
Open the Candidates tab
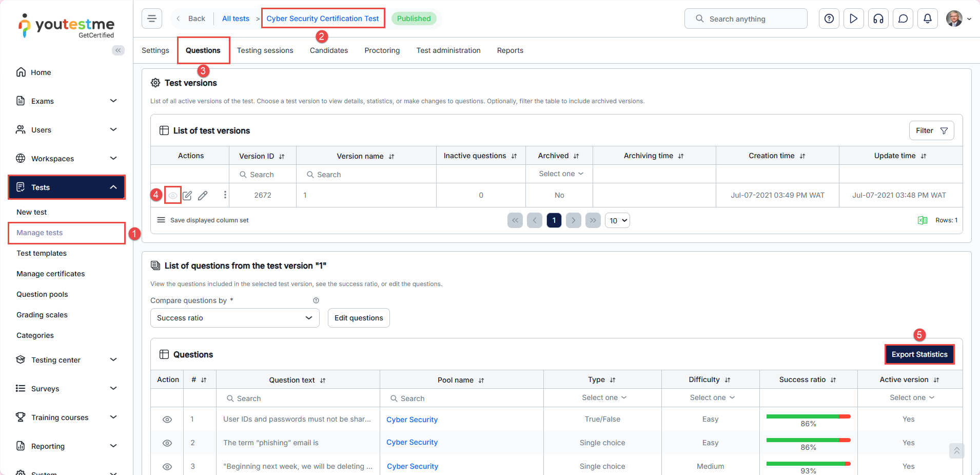click(328, 50)
